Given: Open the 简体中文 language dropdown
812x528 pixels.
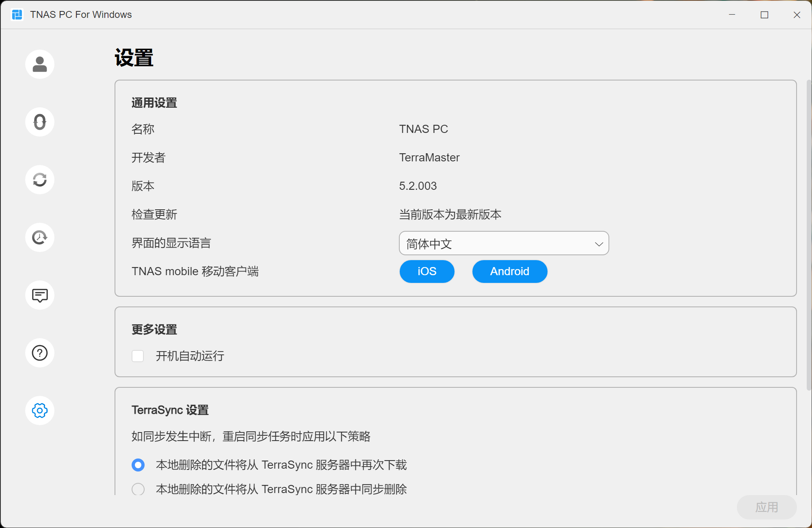Looking at the screenshot, I should (504, 243).
